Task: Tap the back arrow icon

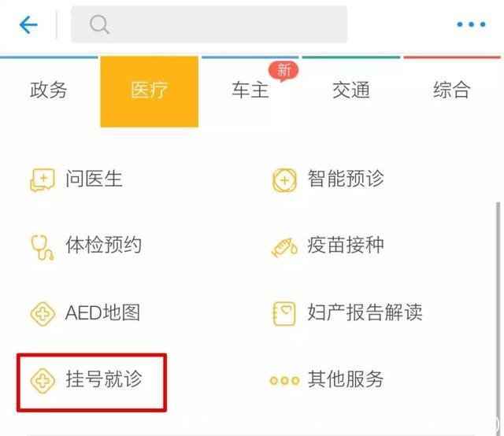Action: (x=28, y=25)
